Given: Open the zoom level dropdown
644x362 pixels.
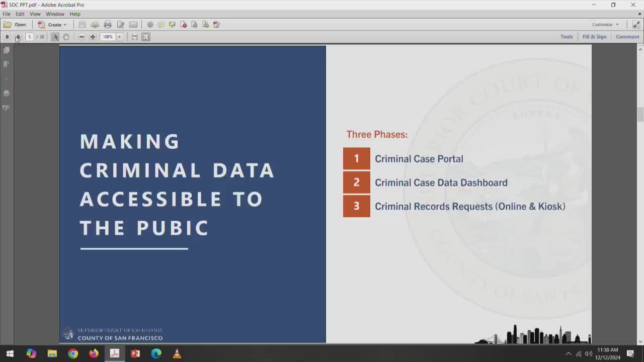Looking at the screenshot, I should point(119,36).
